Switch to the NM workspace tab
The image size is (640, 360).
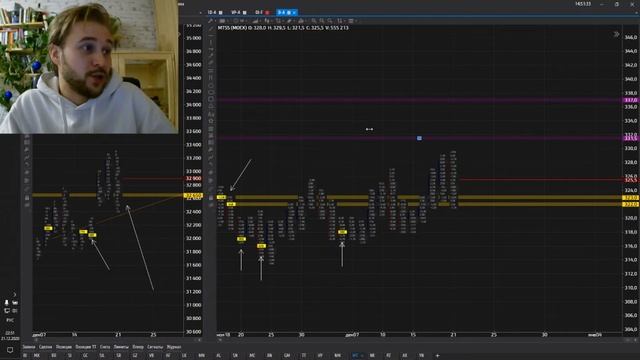337,356
